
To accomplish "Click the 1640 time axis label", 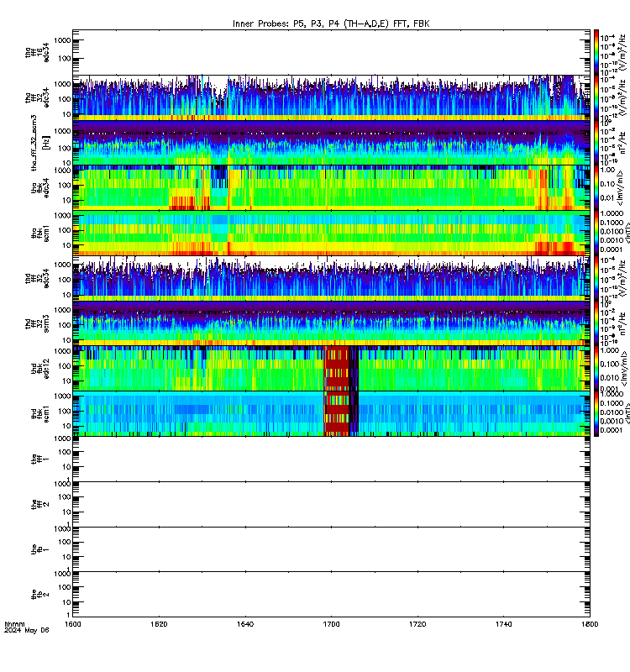I will point(245,624).
